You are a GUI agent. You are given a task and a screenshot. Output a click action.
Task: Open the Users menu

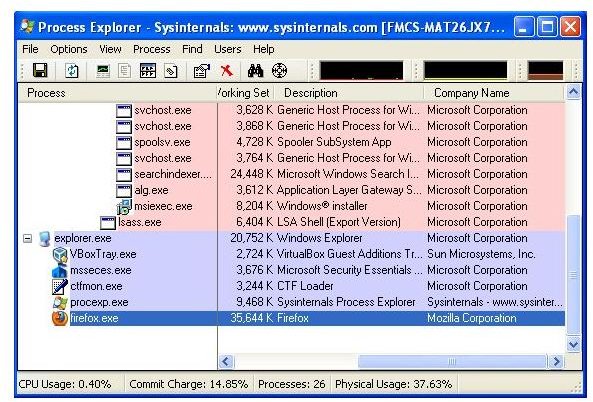click(x=228, y=49)
